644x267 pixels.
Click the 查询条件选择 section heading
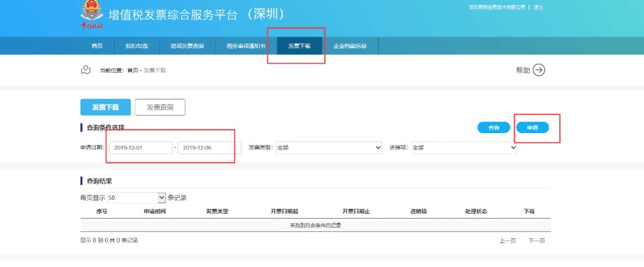[106, 128]
